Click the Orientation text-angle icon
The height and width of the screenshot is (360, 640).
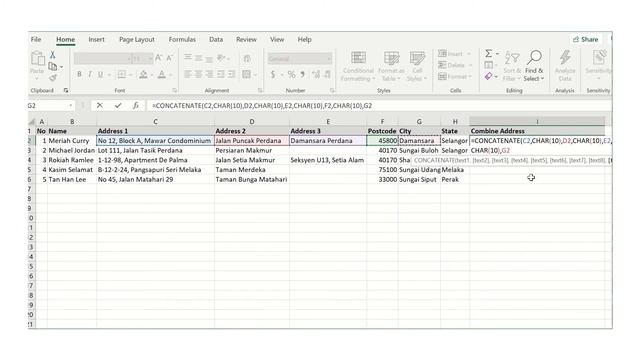(221, 58)
